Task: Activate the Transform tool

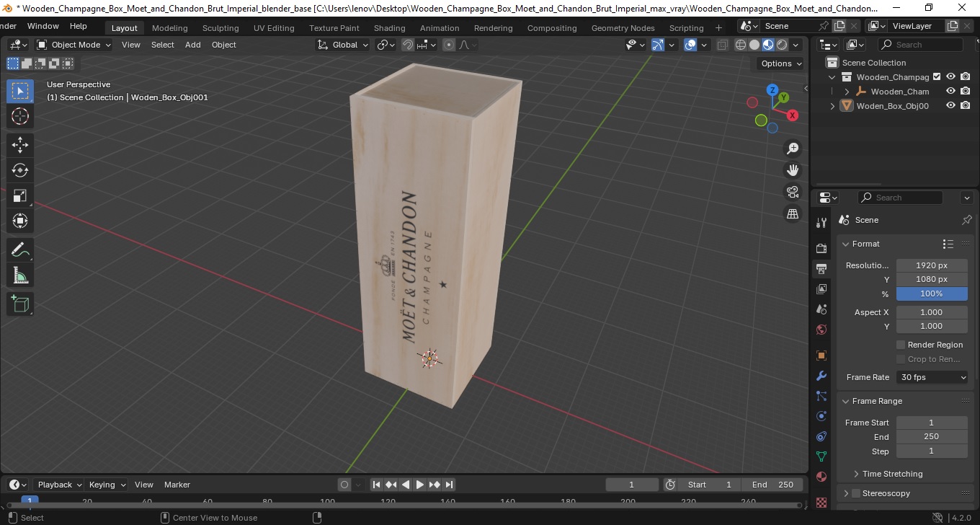Action: [x=20, y=221]
